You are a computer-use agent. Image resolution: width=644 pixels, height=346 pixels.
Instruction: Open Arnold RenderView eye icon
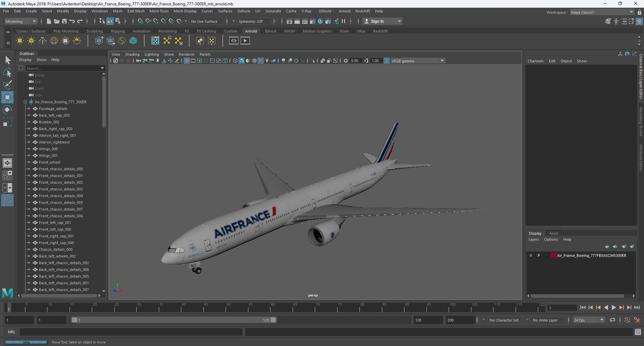click(x=234, y=41)
